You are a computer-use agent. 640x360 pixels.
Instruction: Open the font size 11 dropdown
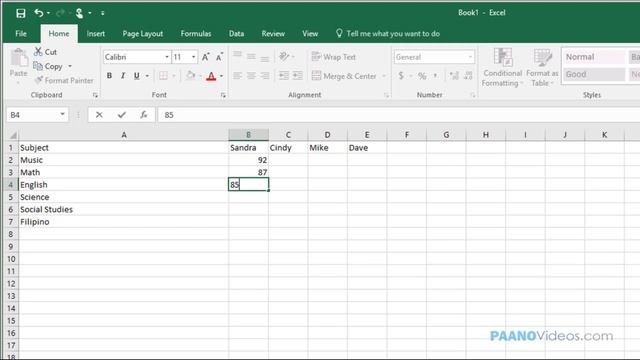tap(193, 57)
